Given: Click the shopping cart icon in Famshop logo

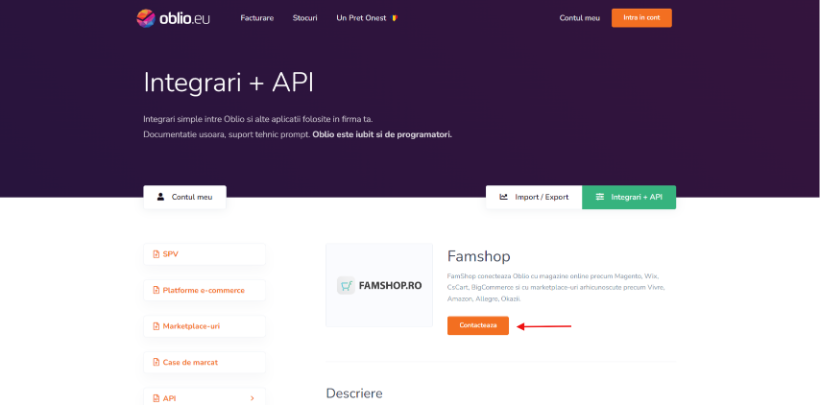Looking at the screenshot, I should [x=346, y=286].
